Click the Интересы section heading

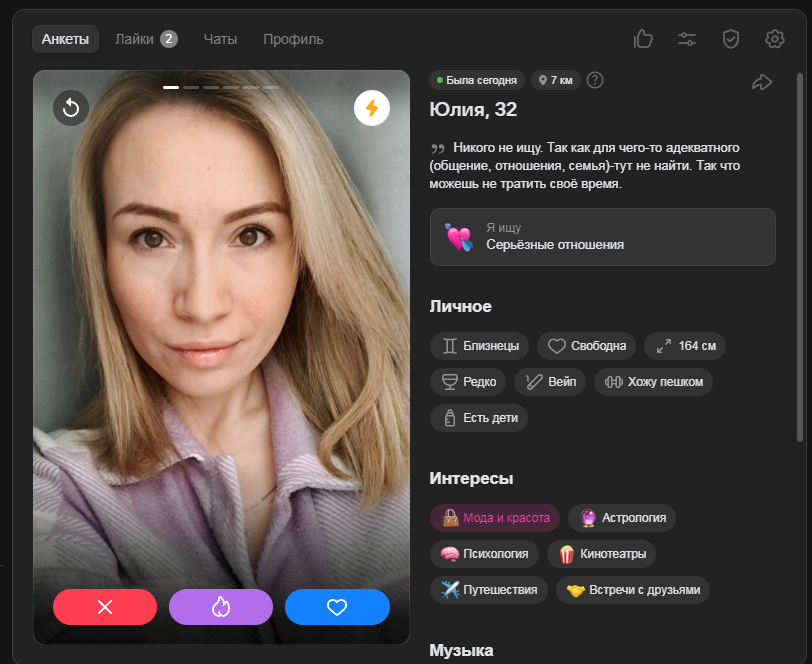(x=471, y=479)
